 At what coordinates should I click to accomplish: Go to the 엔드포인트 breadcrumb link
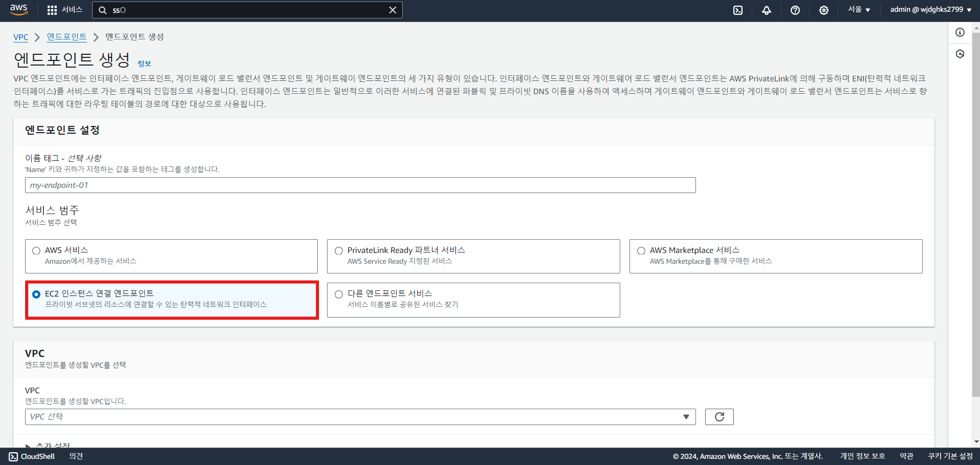(x=67, y=37)
